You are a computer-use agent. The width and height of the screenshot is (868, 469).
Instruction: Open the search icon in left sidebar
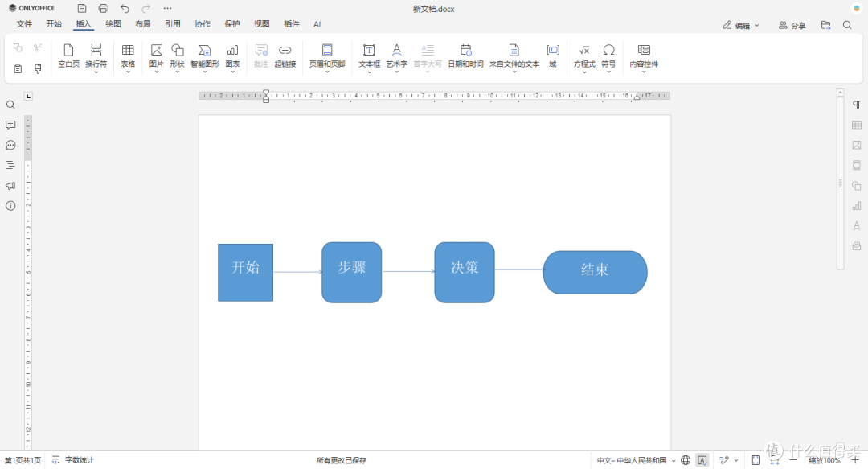(10, 105)
